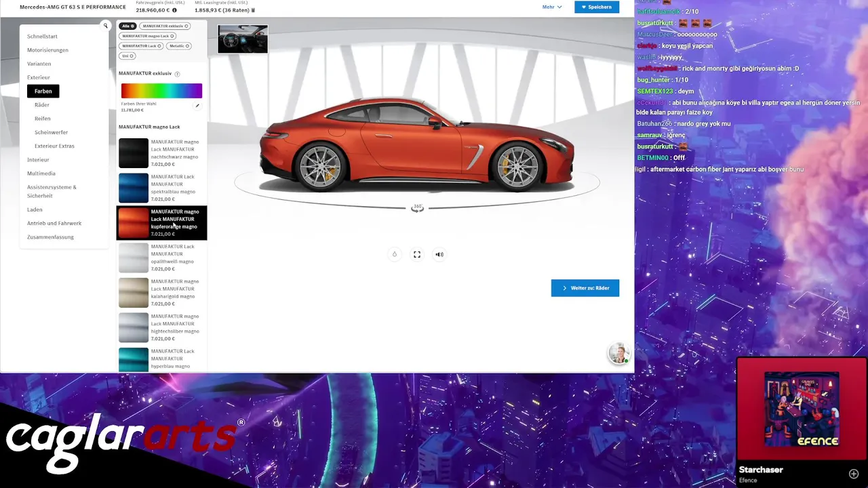Open the Varianten section
Viewport: 868px width, 488px height.
[39, 64]
